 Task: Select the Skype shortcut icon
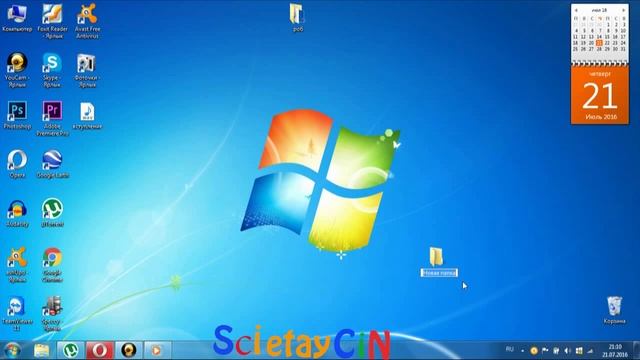click(52, 70)
